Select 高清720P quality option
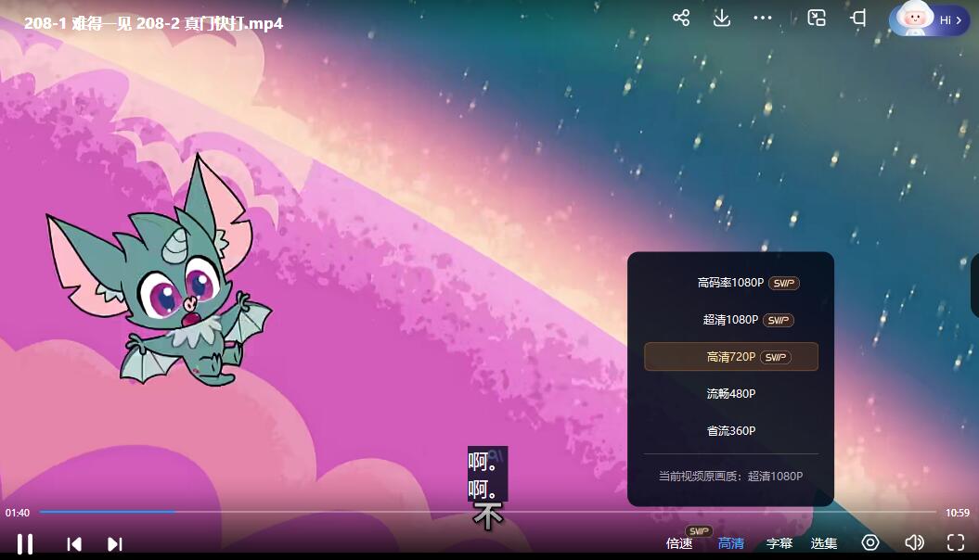 [731, 357]
